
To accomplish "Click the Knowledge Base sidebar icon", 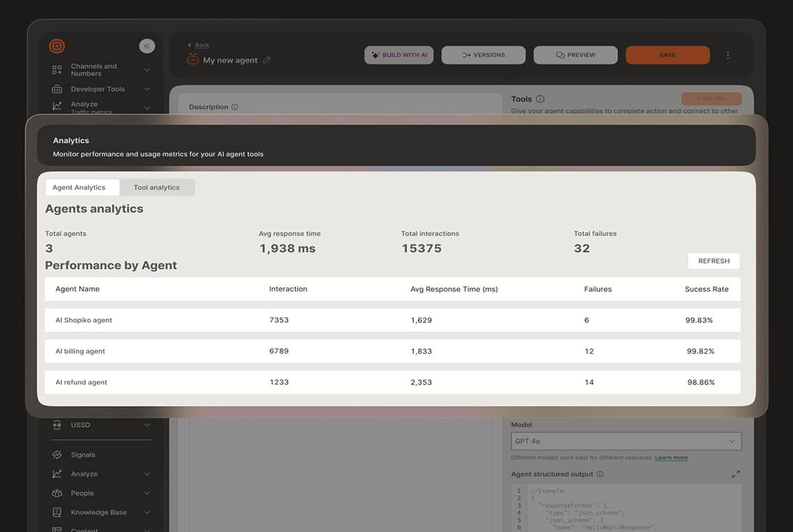I will [57, 513].
